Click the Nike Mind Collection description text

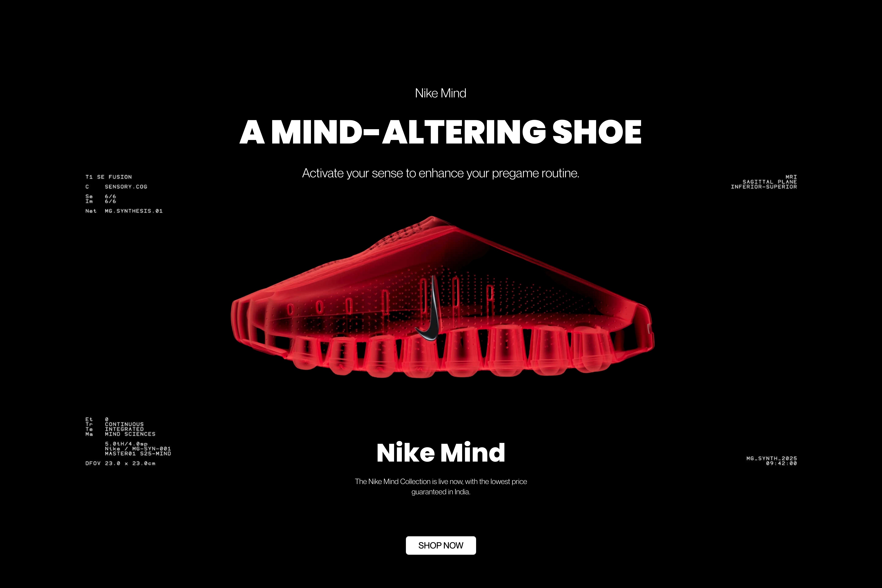pyautogui.click(x=441, y=486)
